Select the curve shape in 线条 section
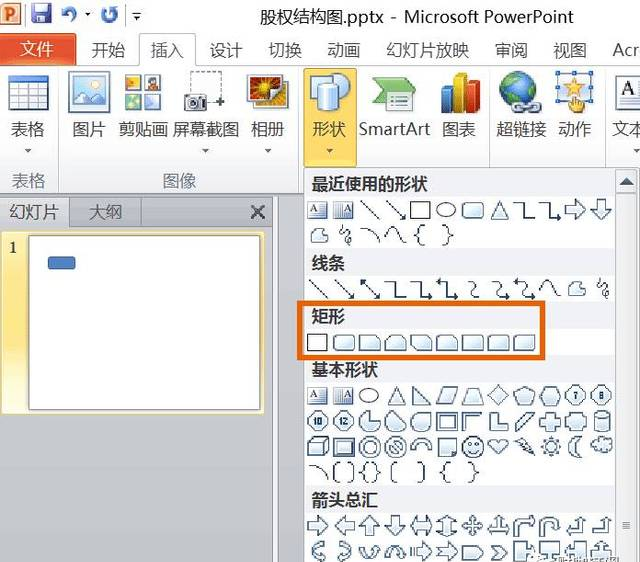Screen dimensions: 640x562 point(550,289)
